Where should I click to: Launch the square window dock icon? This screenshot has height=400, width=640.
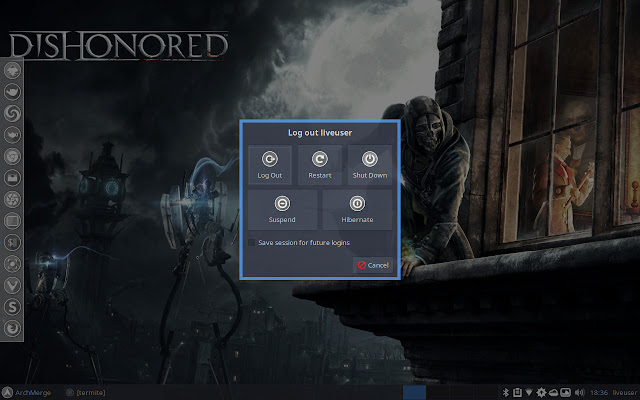[x=12, y=221]
